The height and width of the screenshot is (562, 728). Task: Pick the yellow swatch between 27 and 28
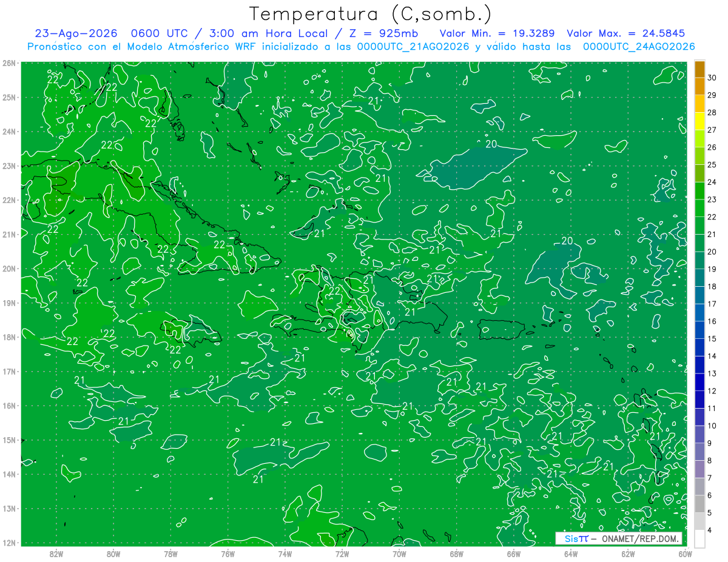point(699,121)
